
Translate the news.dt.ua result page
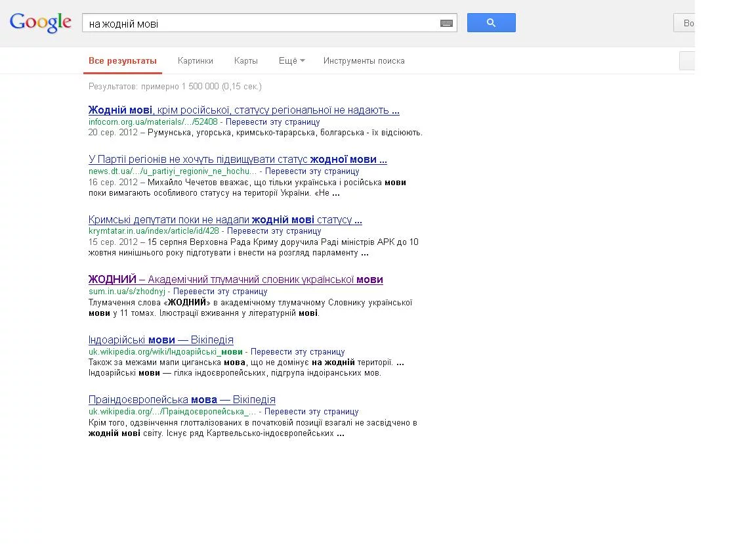pyautogui.click(x=312, y=171)
